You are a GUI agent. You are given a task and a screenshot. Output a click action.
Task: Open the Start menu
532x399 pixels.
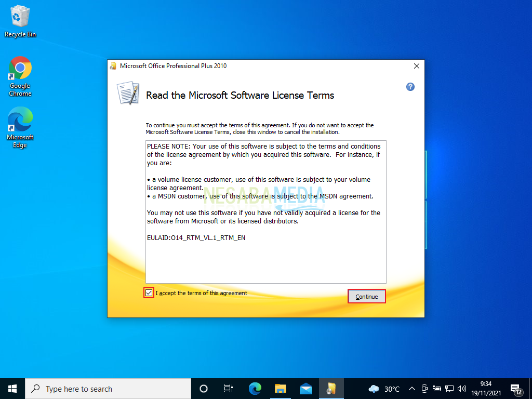coord(12,388)
